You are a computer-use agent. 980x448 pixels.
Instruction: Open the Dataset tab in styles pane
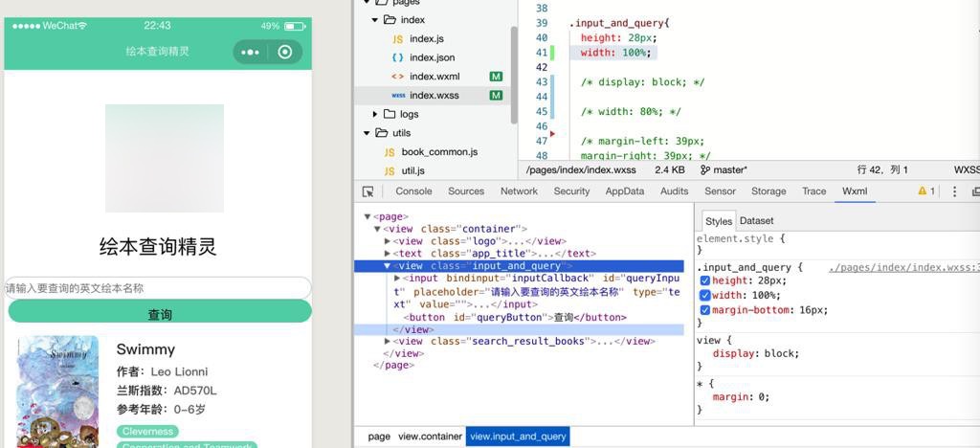tap(756, 221)
